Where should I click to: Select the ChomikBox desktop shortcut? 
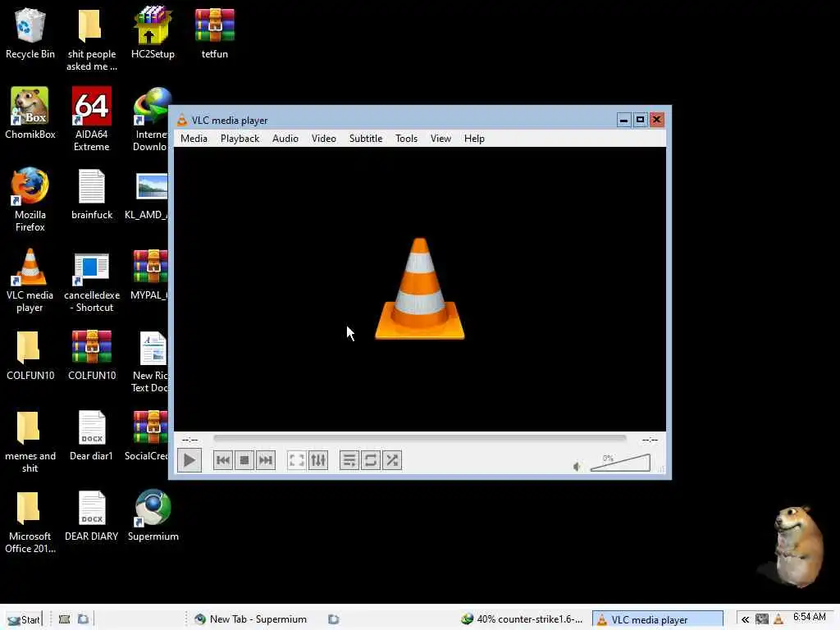click(30, 113)
